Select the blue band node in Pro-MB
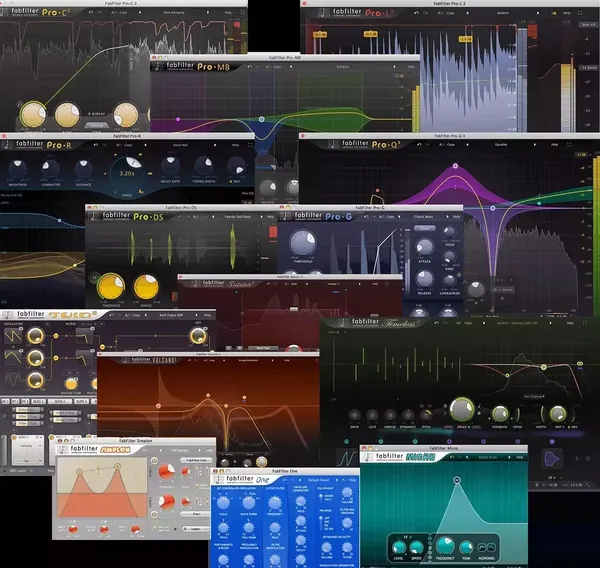The image size is (600, 568). pos(262,119)
